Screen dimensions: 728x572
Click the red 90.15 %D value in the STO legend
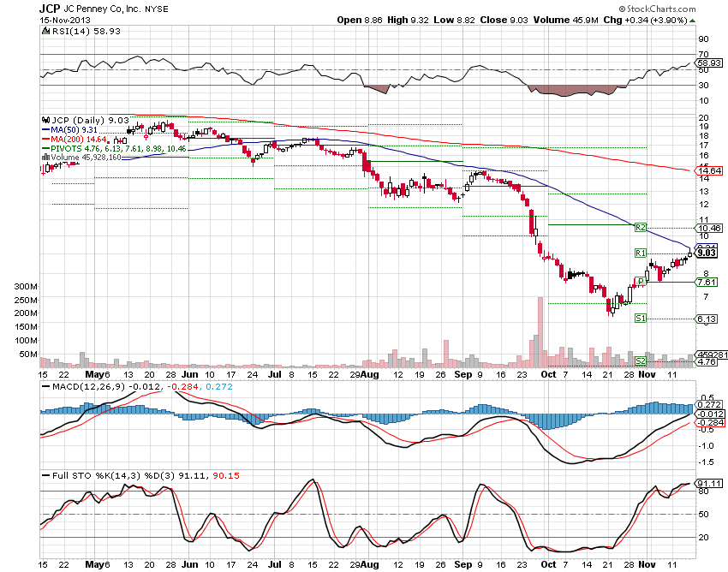(x=226, y=476)
